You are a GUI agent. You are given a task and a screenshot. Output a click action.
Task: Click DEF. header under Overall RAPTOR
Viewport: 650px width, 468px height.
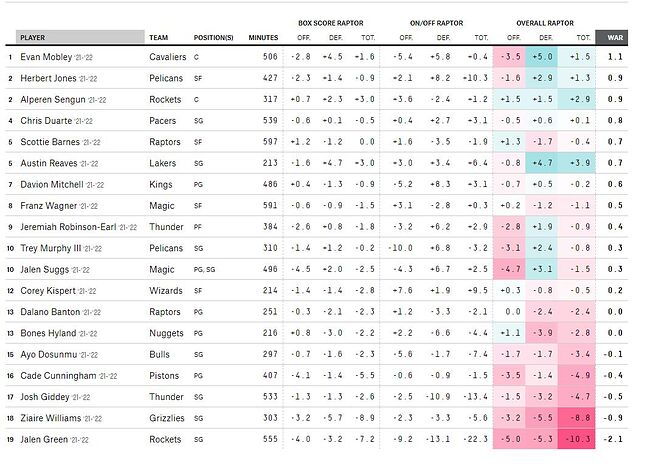tap(544, 37)
